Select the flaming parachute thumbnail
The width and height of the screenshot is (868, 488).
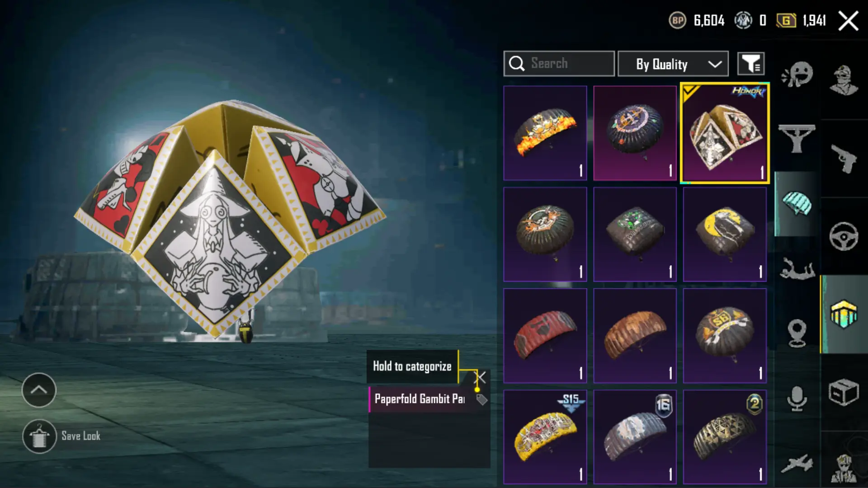tap(545, 133)
